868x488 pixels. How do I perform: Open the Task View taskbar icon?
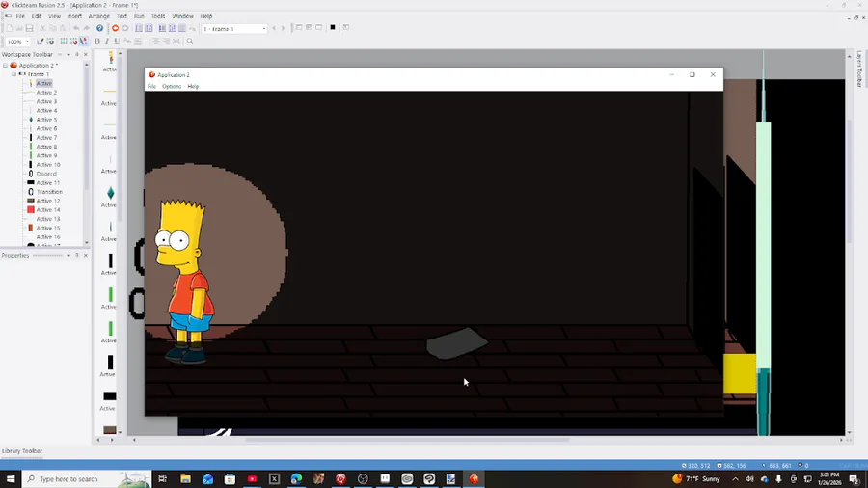click(163, 479)
